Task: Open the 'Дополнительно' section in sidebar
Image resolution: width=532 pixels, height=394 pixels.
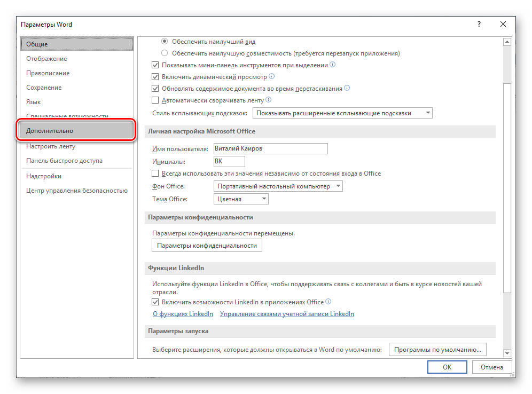Action: (75, 130)
